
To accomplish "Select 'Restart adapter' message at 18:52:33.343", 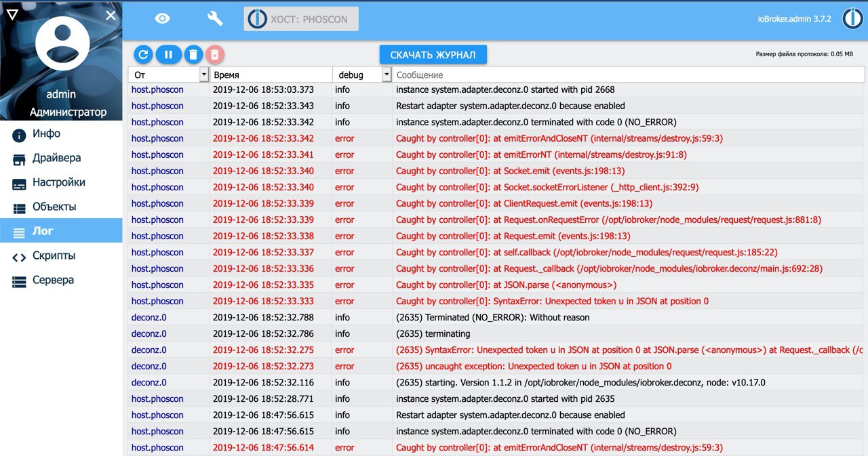I will [x=511, y=106].
